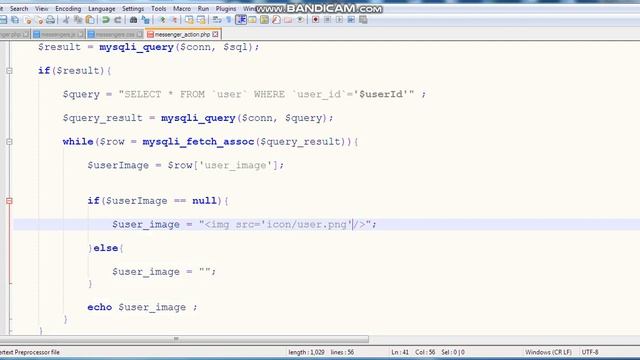Screen dimensions: 640x360
Task: Toggle Synchronize Vertical Scrolling icon
Action: click(x=189, y=20)
